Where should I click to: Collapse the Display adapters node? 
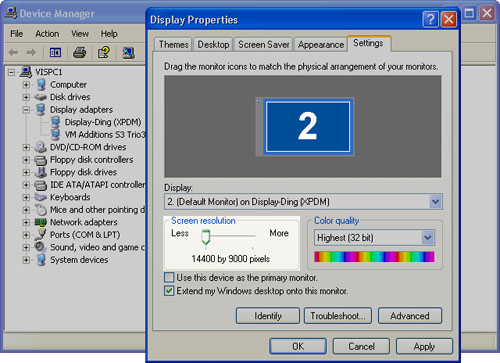pos(26,110)
